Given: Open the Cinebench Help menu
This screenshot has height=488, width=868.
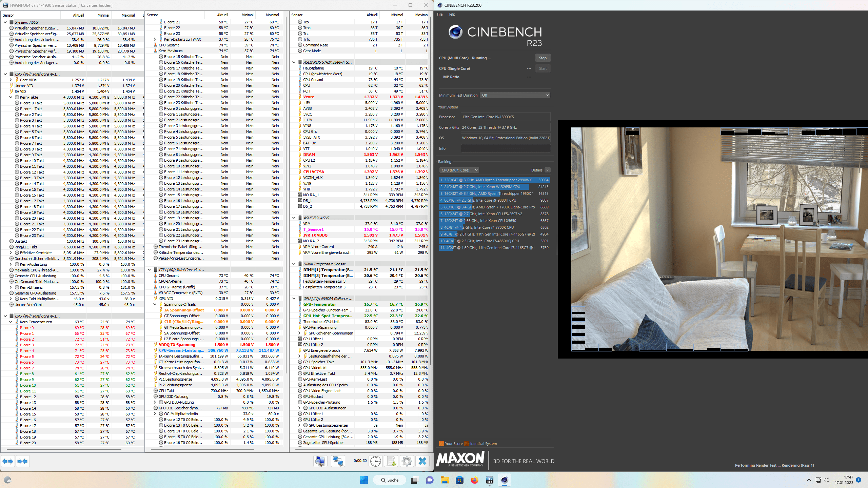Looking at the screenshot, I should (451, 14).
